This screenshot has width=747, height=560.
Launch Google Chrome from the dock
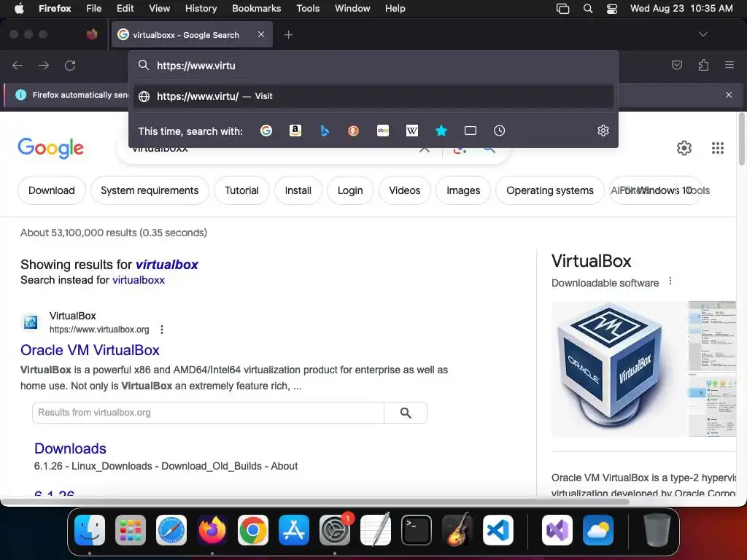coord(253,530)
